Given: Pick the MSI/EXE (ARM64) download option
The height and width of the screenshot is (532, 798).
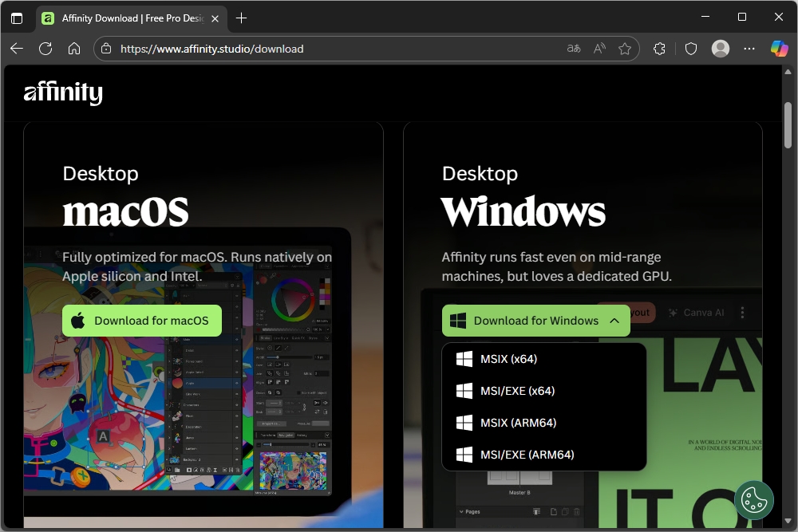Looking at the screenshot, I should (x=544, y=455).
